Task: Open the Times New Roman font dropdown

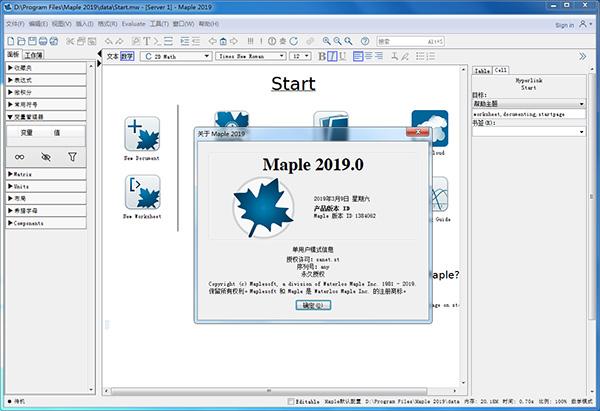Action: [x=251, y=56]
